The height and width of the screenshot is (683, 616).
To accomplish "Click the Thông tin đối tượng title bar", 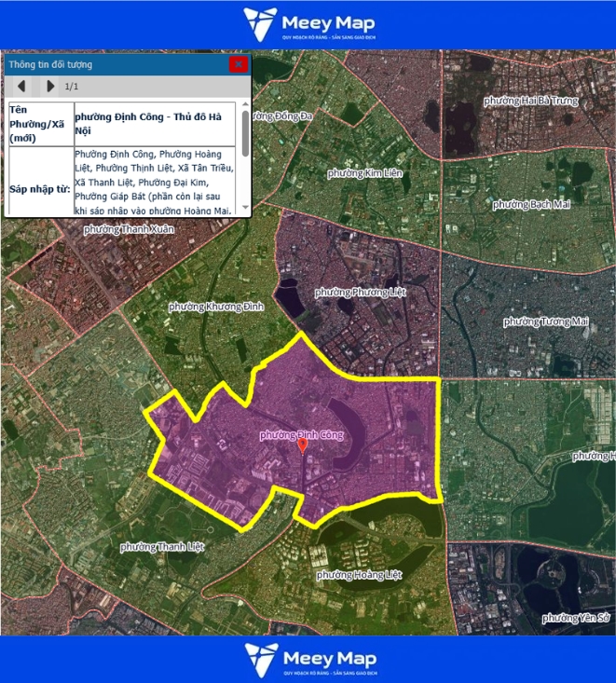I will (112, 64).
